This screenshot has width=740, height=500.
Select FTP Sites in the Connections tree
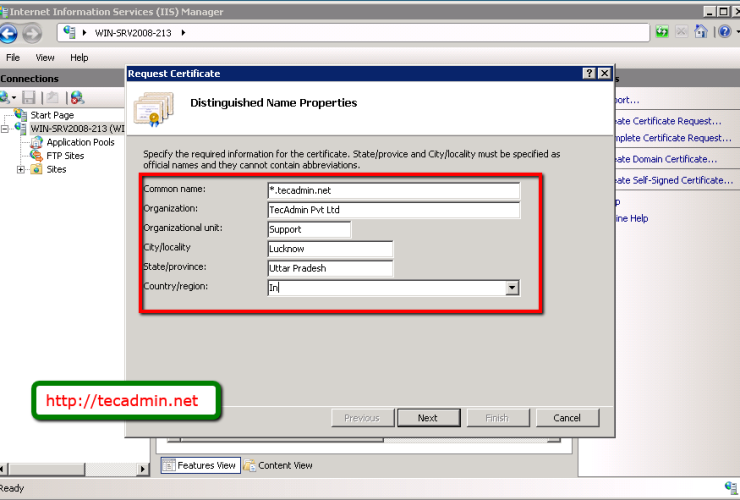tap(65, 156)
